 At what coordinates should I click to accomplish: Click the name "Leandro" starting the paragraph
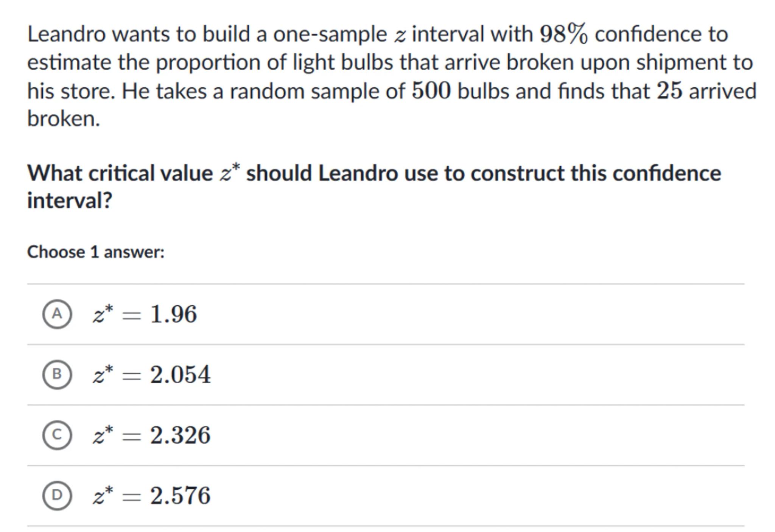click(66, 34)
